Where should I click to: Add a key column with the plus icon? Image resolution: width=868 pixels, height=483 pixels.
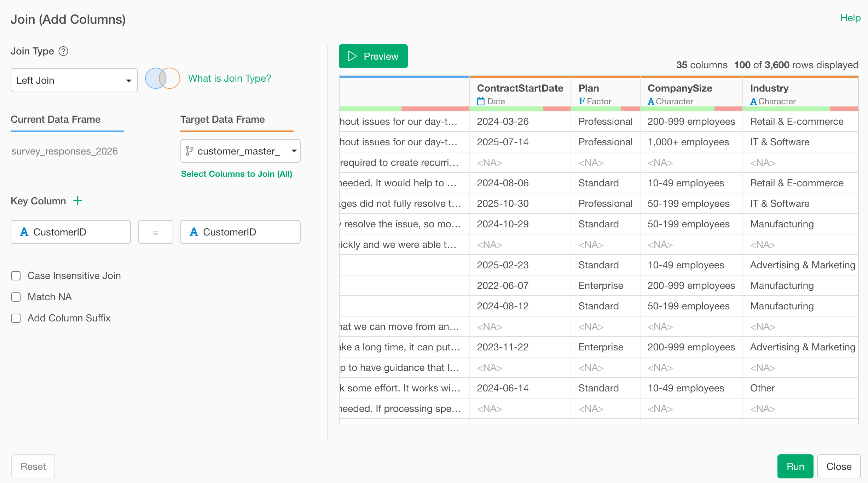pyautogui.click(x=77, y=201)
